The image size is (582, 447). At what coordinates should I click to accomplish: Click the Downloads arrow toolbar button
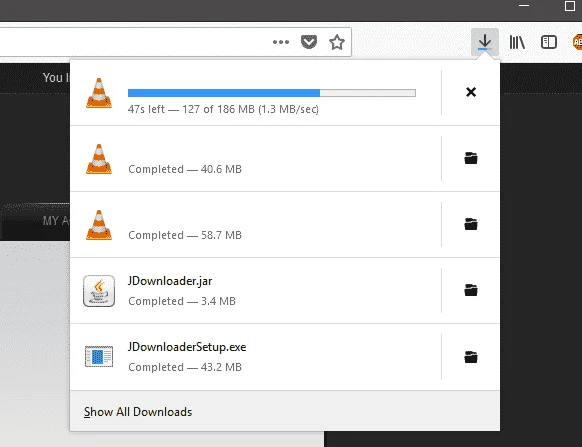point(485,42)
